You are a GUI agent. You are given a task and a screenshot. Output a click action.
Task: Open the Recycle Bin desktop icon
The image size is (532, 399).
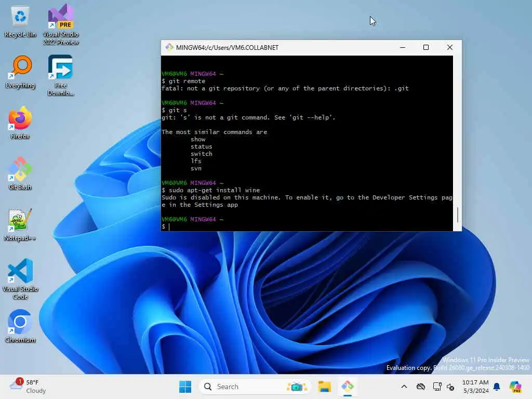tap(20, 22)
